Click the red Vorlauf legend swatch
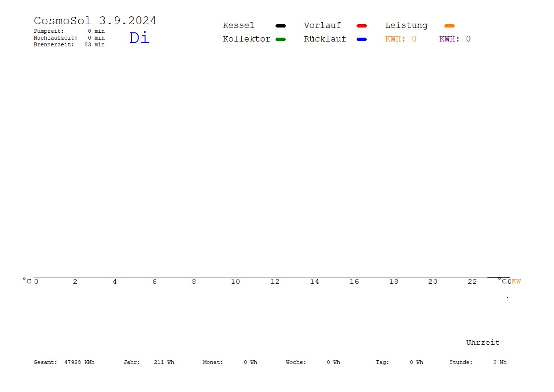This screenshot has height=392, width=554. coord(361,26)
